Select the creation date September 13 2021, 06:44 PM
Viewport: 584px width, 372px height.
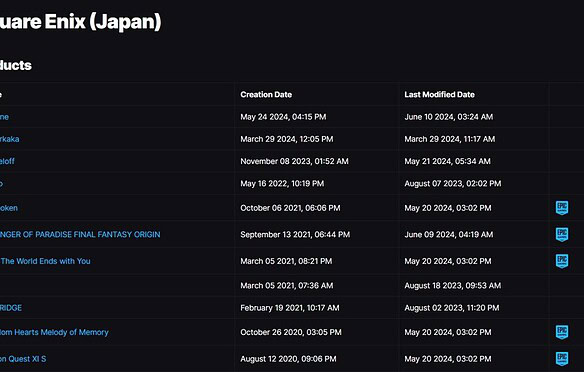point(295,235)
